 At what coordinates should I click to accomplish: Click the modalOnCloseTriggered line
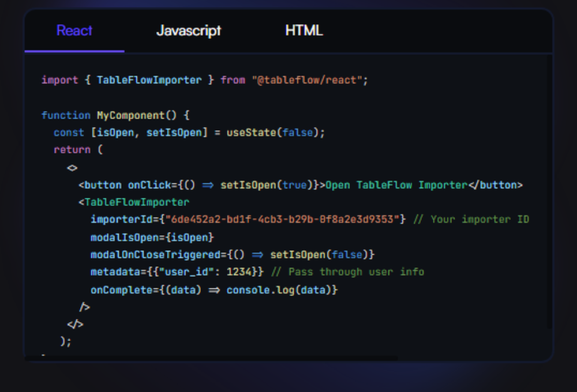point(233,255)
